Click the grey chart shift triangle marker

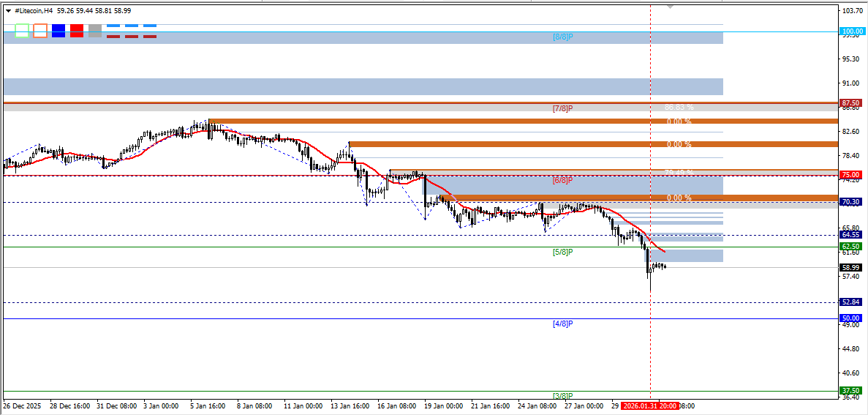[671, 7]
